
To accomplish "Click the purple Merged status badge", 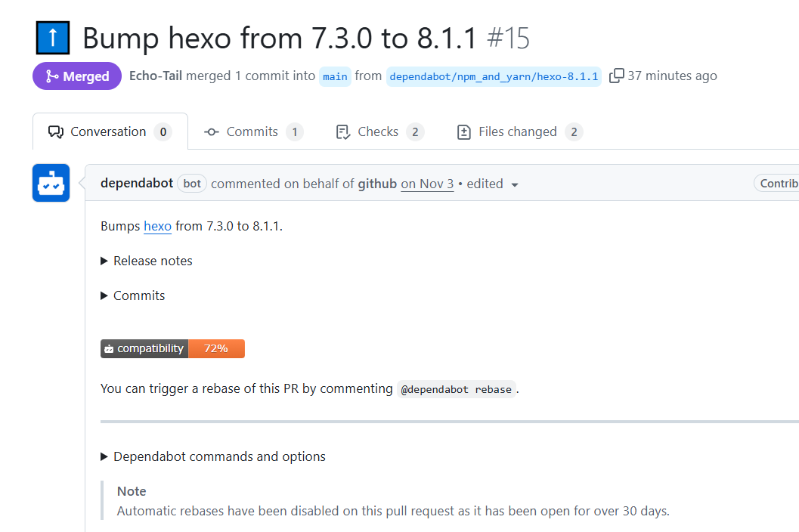I will (x=77, y=76).
